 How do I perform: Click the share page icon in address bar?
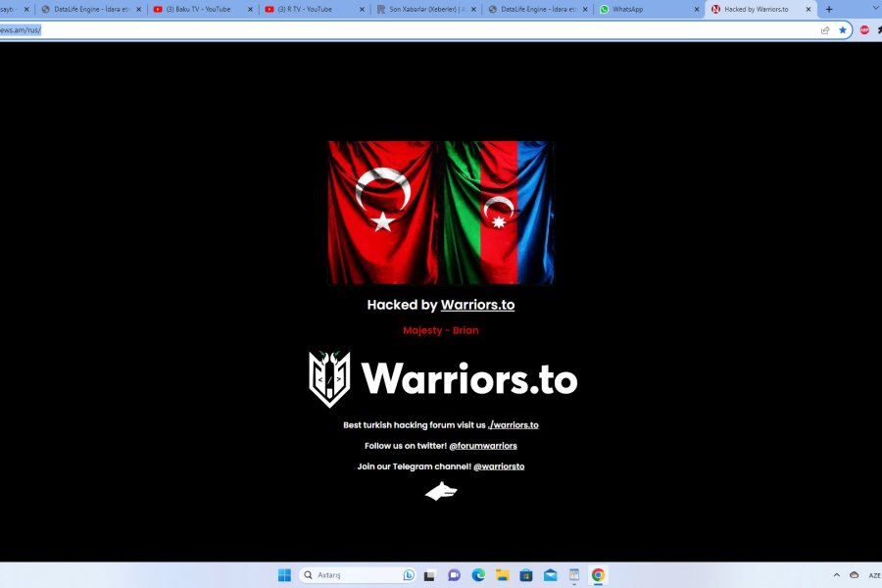(x=825, y=30)
